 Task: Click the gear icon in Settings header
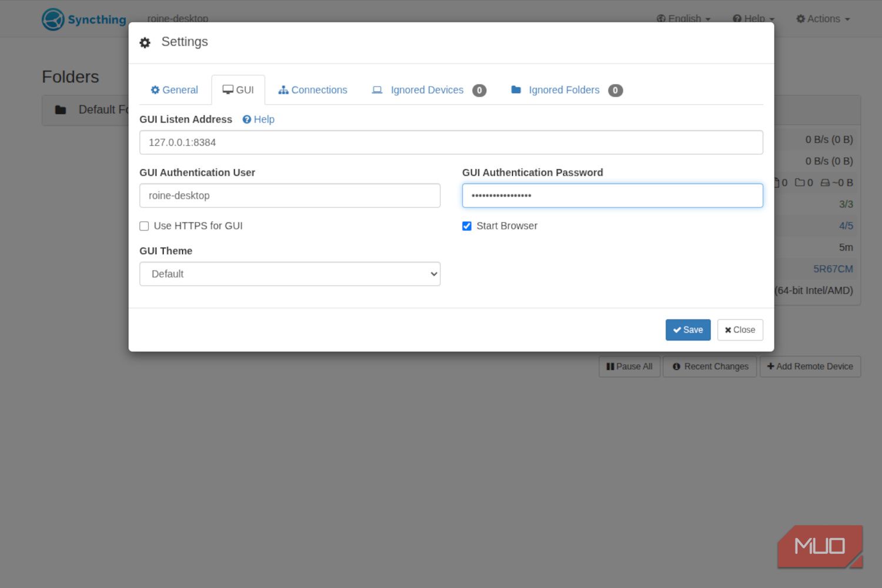point(145,42)
